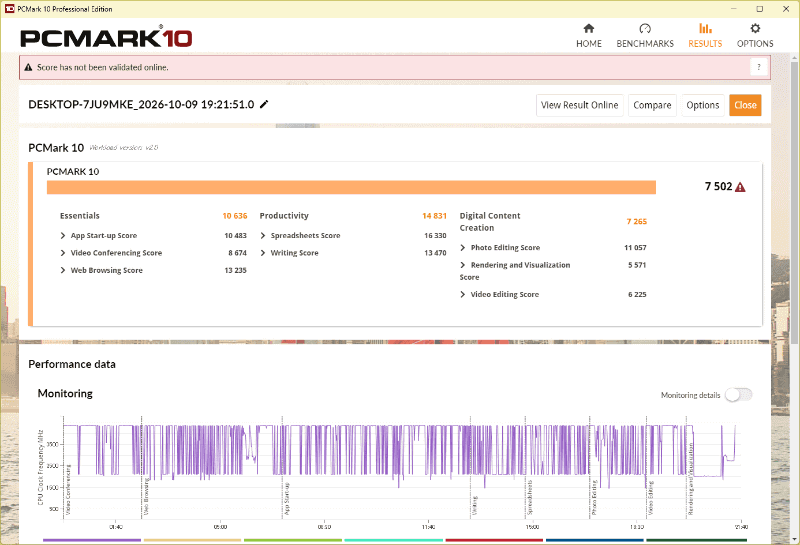
Task: Click the App Start-up marker in chart
Action: tap(287, 498)
